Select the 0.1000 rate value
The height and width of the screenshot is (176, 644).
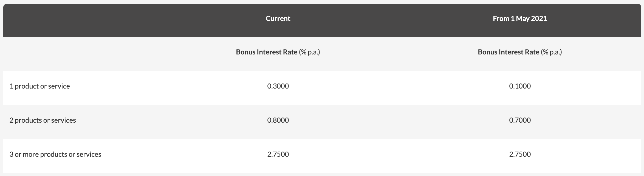coord(520,86)
